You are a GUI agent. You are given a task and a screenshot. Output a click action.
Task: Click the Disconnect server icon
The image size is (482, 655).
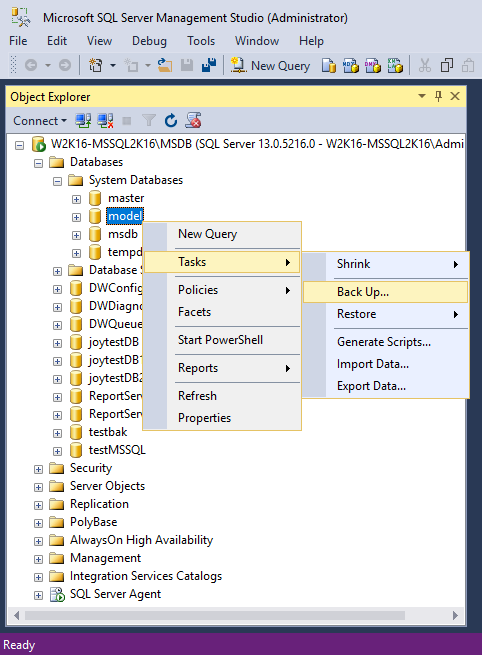(x=105, y=121)
